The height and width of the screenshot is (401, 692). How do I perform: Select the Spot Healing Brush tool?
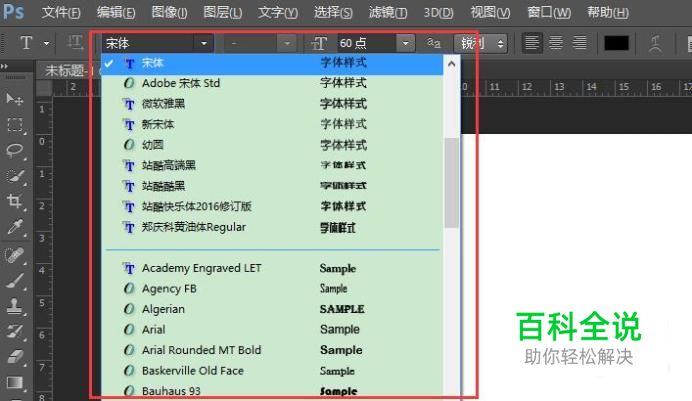(15, 255)
